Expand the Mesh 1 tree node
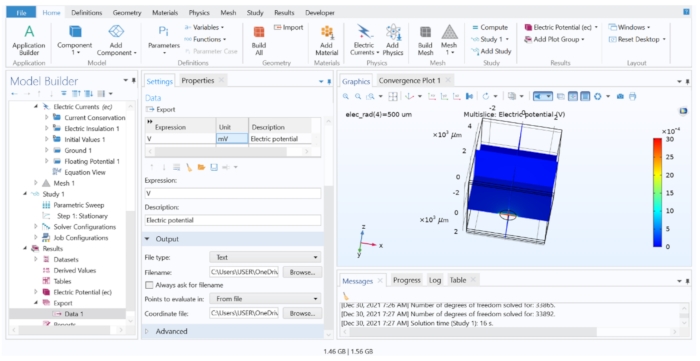This screenshot has width=700, height=361. 36,183
